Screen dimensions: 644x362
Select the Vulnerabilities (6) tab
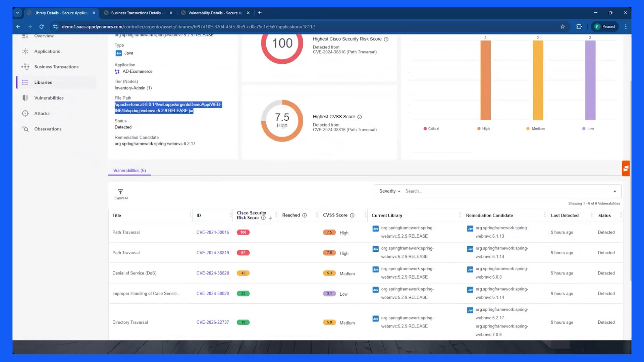[x=129, y=171]
